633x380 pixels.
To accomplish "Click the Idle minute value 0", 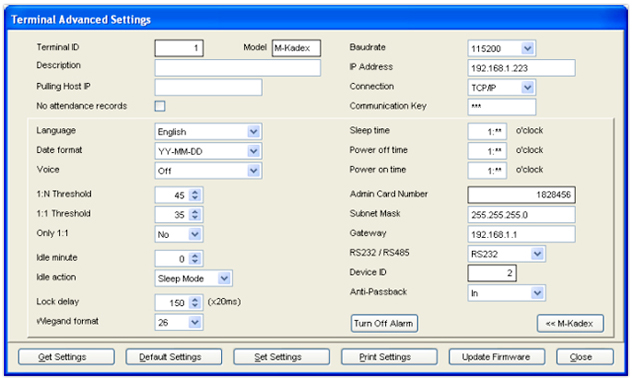I will [182, 259].
